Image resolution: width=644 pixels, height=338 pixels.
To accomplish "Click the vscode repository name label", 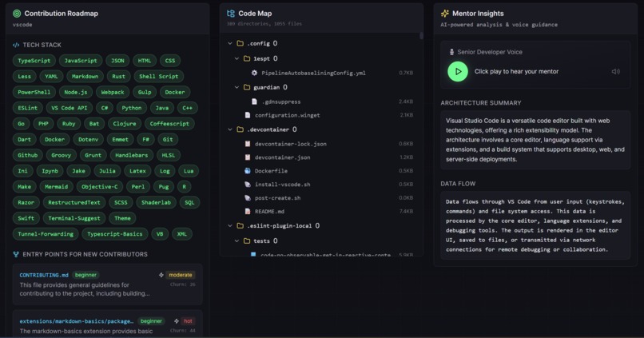I will [x=22, y=25].
